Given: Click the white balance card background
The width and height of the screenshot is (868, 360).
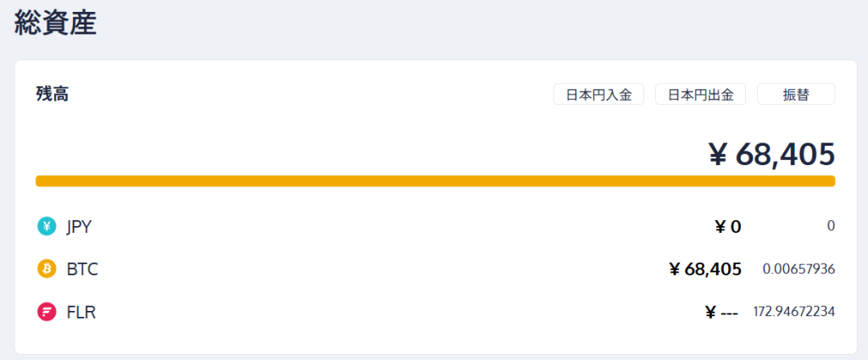Looking at the screenshot, I should coord(339,127).
